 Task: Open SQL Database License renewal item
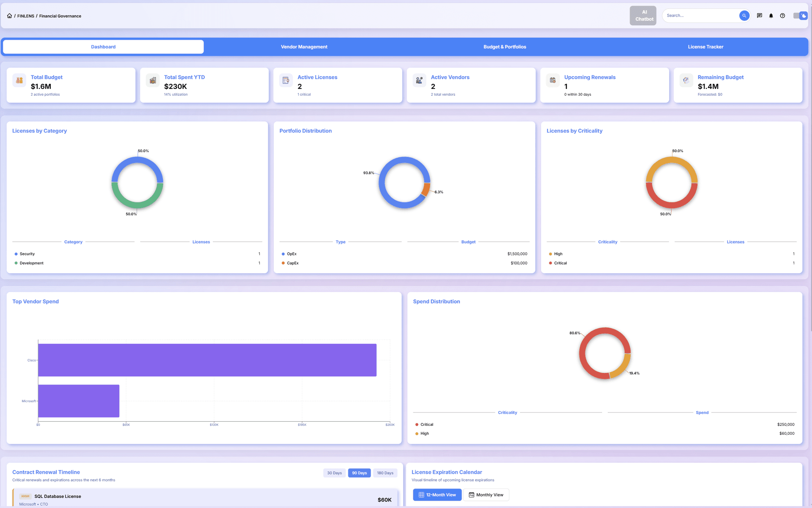[205, 498]
